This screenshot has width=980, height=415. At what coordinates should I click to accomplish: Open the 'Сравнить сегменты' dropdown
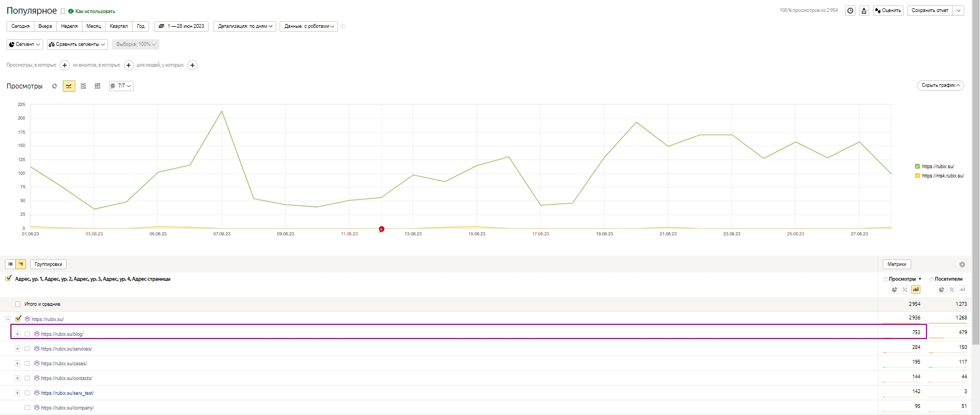pos(77,44)
